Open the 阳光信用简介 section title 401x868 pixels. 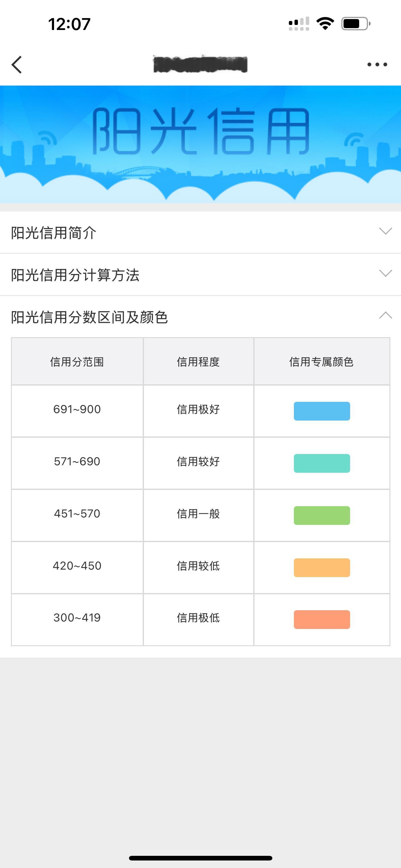pos(54,233)
